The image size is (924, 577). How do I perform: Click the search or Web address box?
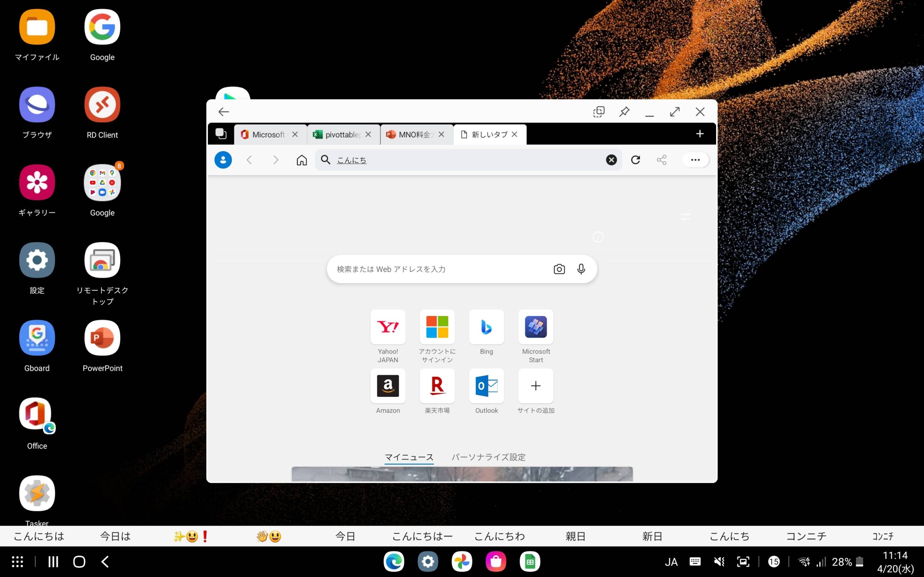click(462, 269)
